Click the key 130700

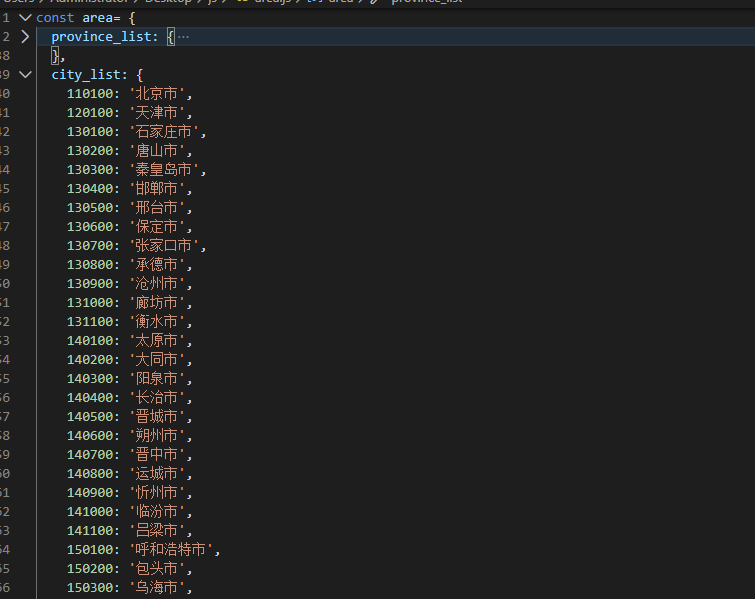coord(90,246)
